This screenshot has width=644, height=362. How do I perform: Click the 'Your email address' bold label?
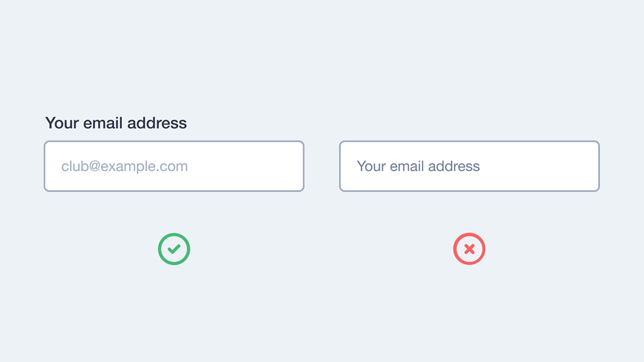116,123
